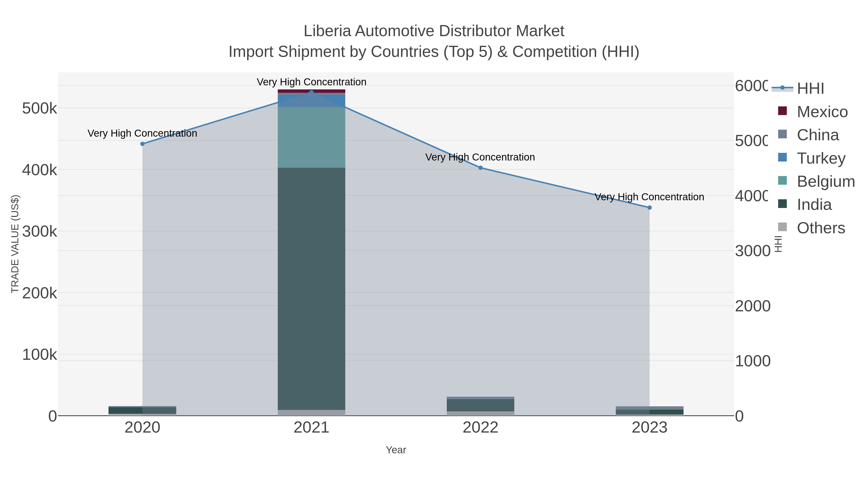Click the 2021 Very High Concentration annotation
This screenshot has height=488, width=868.
pos(311,82)
